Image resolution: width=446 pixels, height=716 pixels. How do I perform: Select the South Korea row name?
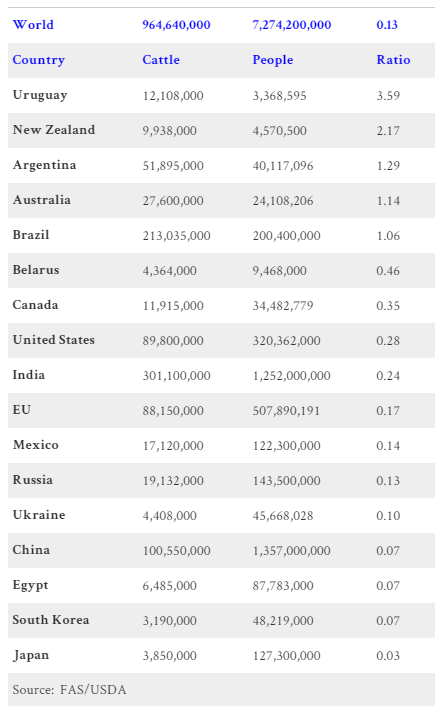tap(51, 620)
